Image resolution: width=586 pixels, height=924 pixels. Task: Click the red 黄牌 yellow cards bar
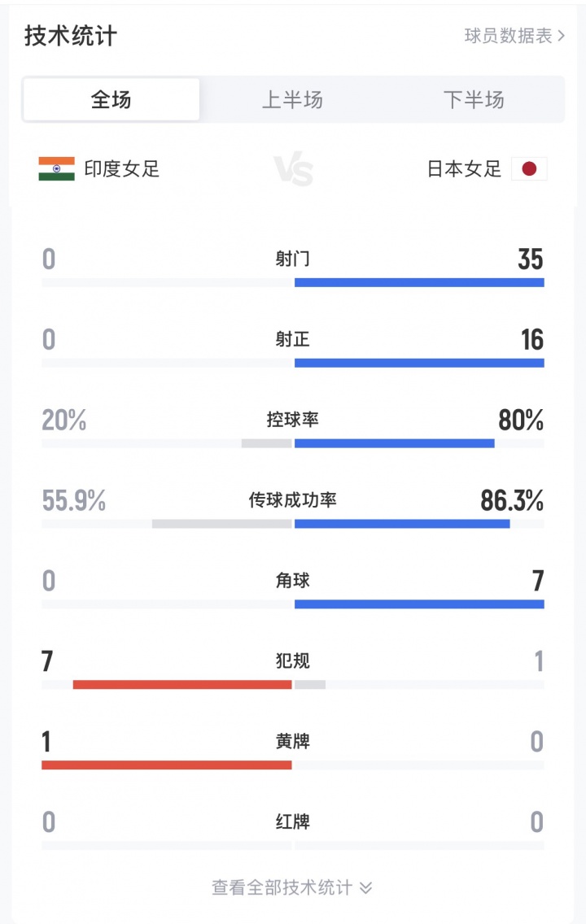pos(166,765)
